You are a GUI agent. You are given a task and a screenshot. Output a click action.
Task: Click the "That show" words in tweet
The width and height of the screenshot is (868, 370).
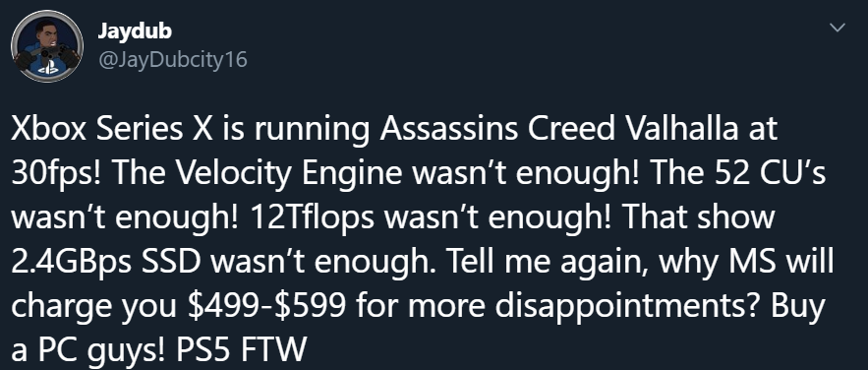pyautogui.click(x=698, y=217)
